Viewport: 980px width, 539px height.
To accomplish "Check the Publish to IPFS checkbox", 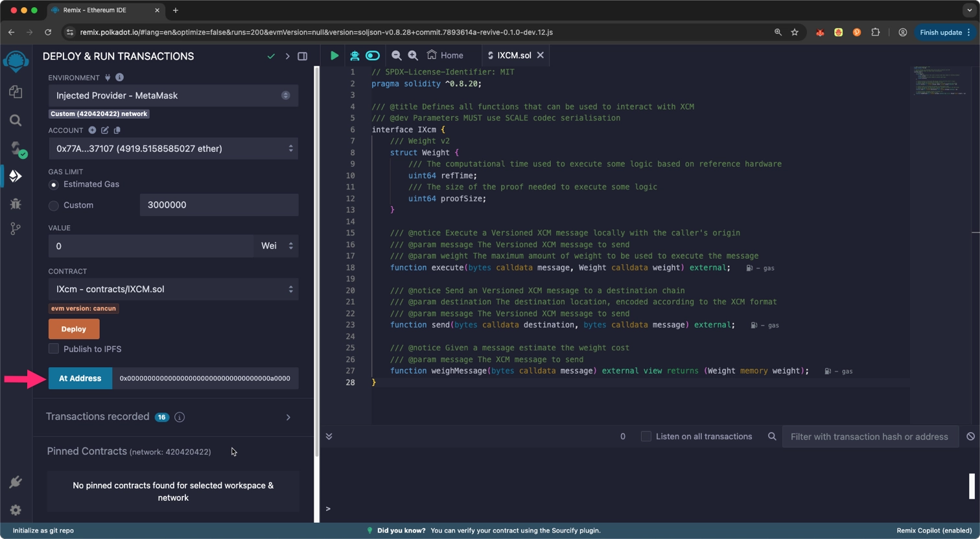I will click(x=54, y=349).
